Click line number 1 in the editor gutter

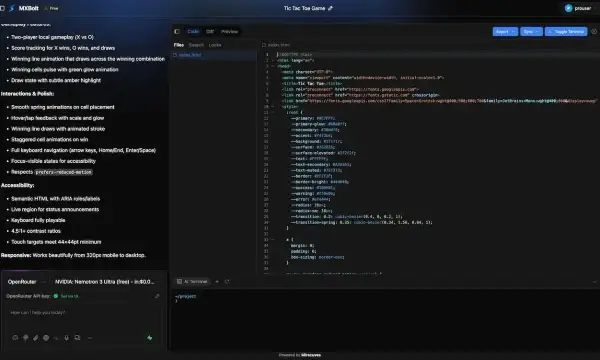(267, 55)
